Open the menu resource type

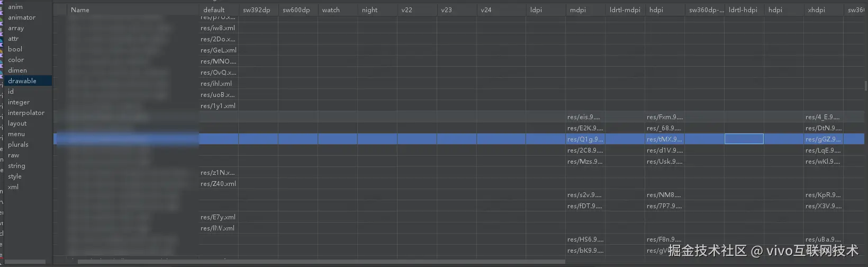pyautogui.click(x=16, y=134)
